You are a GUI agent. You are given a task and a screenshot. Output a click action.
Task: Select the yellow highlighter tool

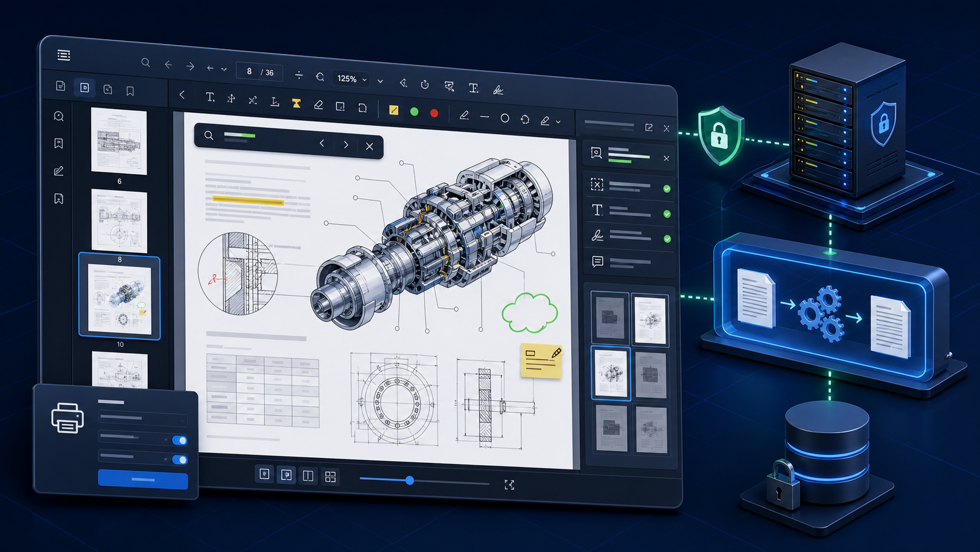point(297,103)
